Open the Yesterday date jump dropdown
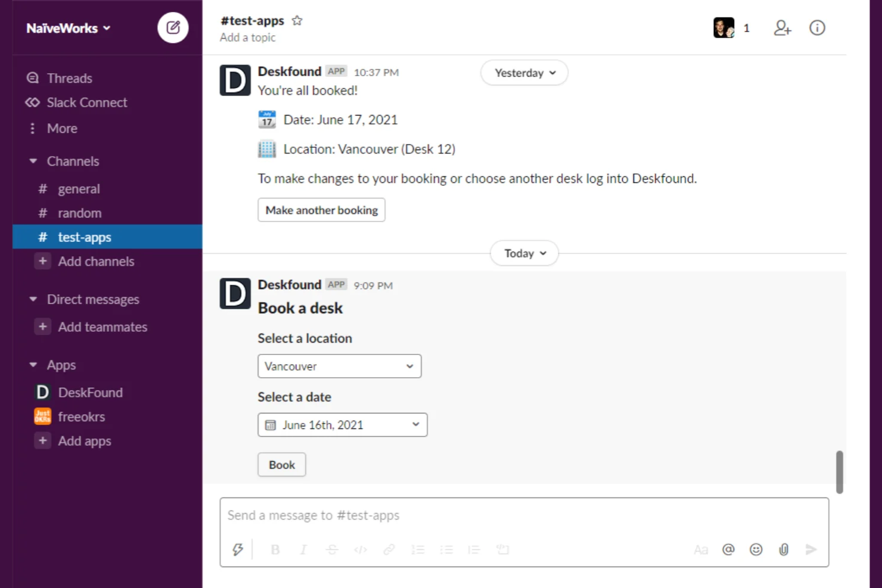This screenshot has width=882, height=588. pyautogui.click(x=524, y=73)
